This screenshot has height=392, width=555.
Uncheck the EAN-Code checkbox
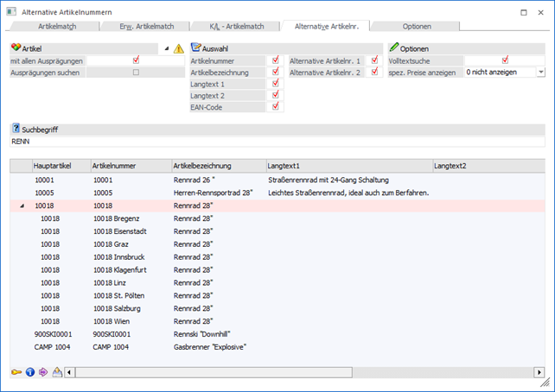(x=275, y=106)
